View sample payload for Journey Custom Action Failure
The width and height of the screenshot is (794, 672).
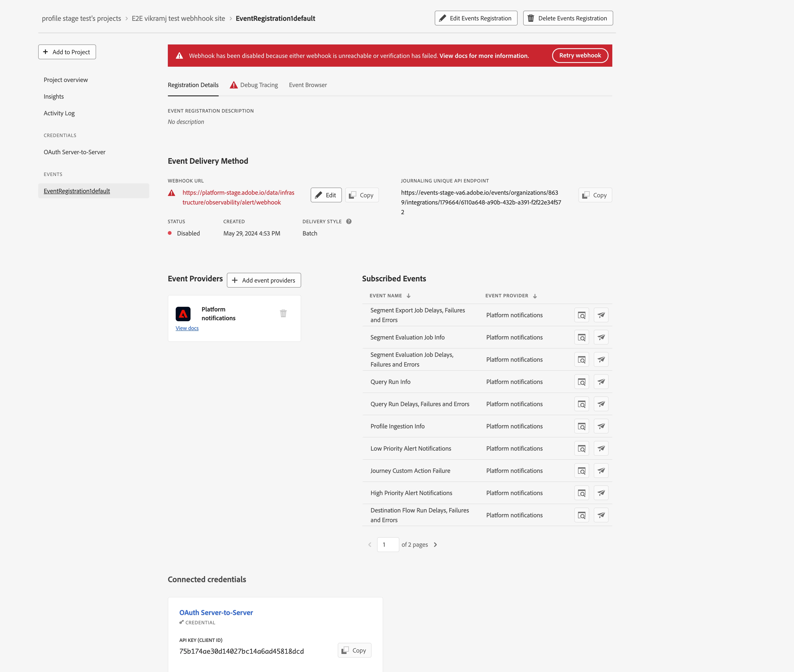pyautogui.click(x=581, y=471)
